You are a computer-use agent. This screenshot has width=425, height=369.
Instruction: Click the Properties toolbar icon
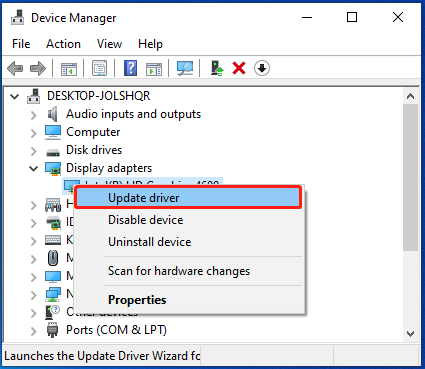[x=99, y=68]
